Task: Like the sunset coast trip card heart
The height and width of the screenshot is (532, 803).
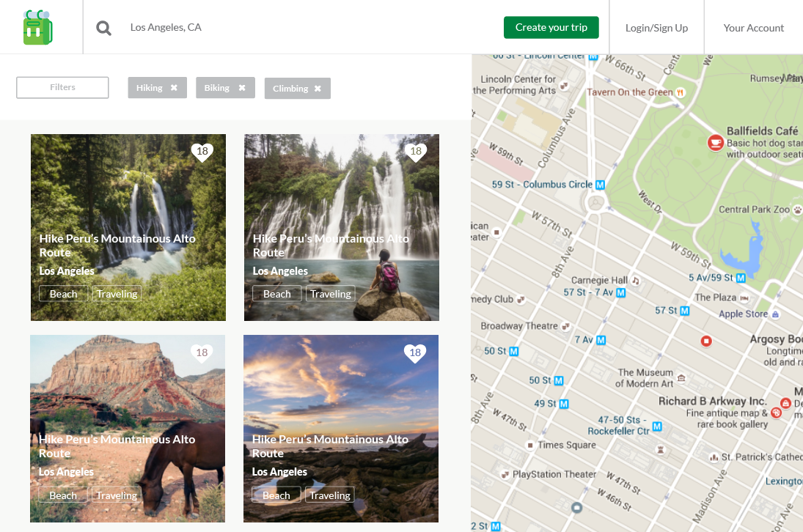Action: coord(415,353)
